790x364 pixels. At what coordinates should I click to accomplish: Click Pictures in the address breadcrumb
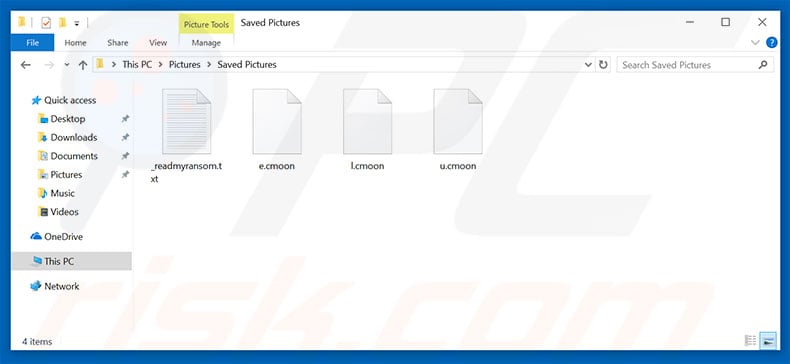coord(184,65)
